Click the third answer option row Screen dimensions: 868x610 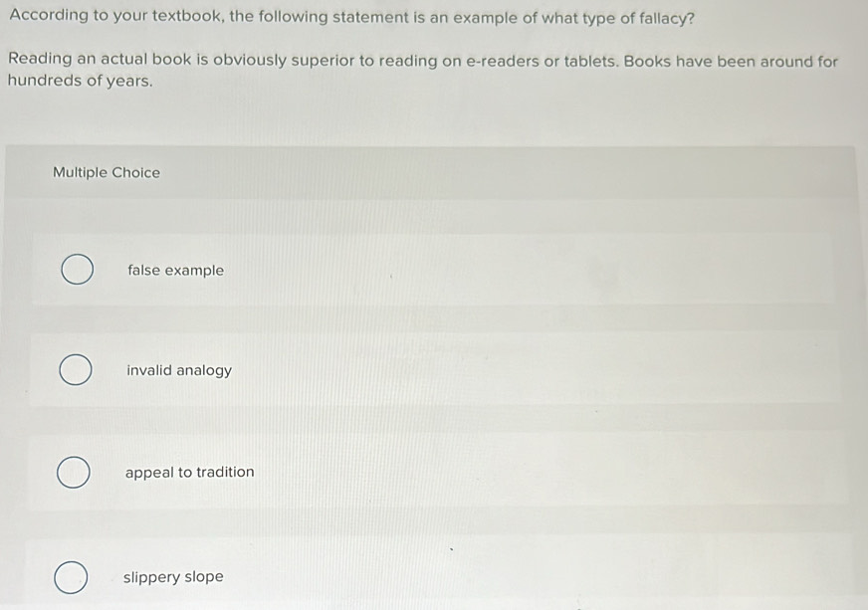click(434, 472)
